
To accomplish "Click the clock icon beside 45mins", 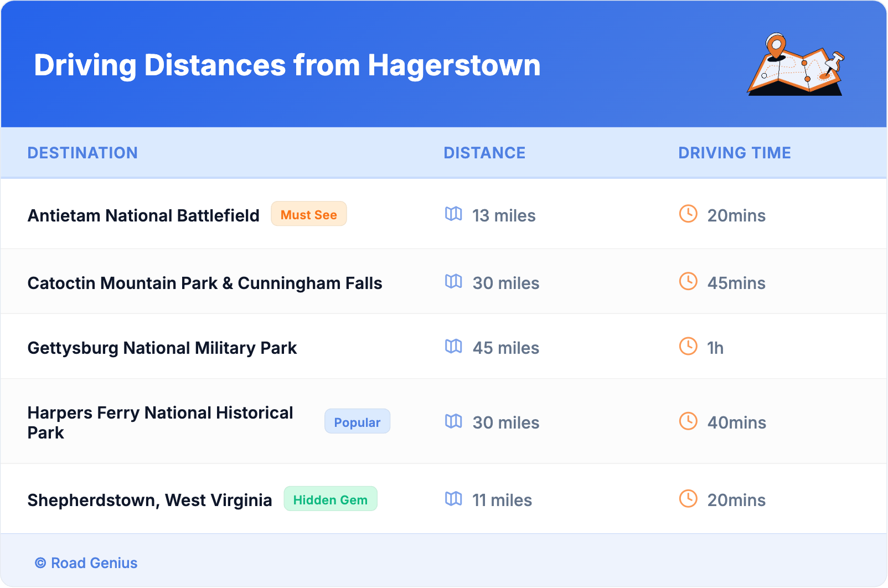I will click(688, 281).
